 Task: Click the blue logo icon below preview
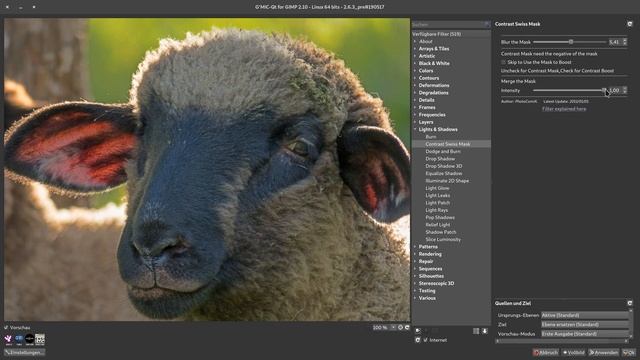(19, 339)
